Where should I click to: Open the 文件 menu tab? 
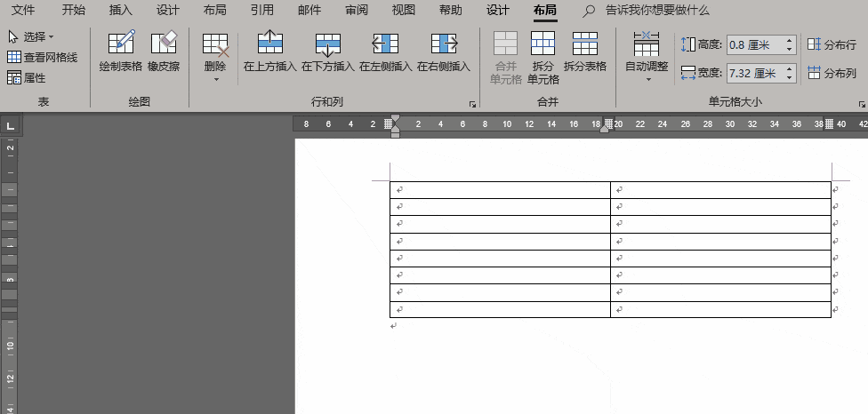click(x=23, y=10)
